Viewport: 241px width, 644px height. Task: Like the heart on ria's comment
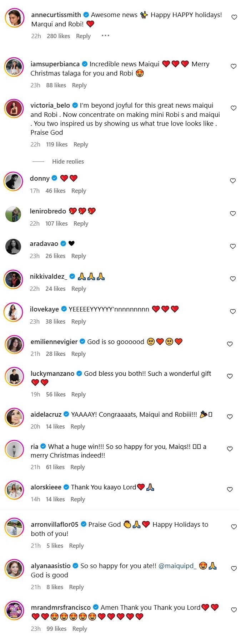[x=230, y=449]
